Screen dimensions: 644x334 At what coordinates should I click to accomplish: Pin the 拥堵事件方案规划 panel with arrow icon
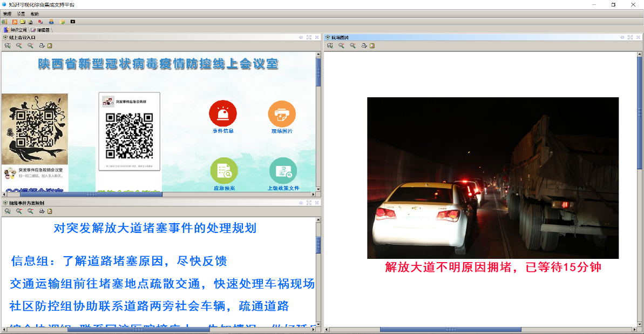point(301,203)
